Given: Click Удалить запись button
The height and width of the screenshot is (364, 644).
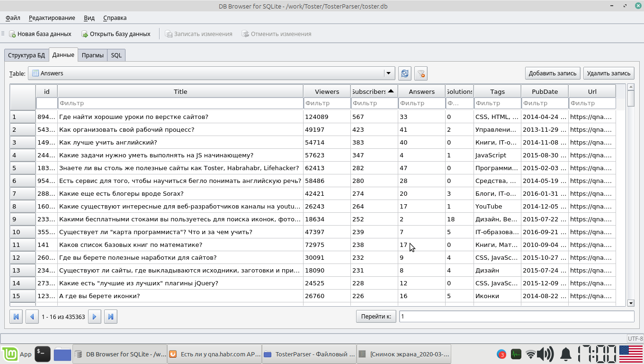Looking at the screenshot, I should [x=608, y=73].
